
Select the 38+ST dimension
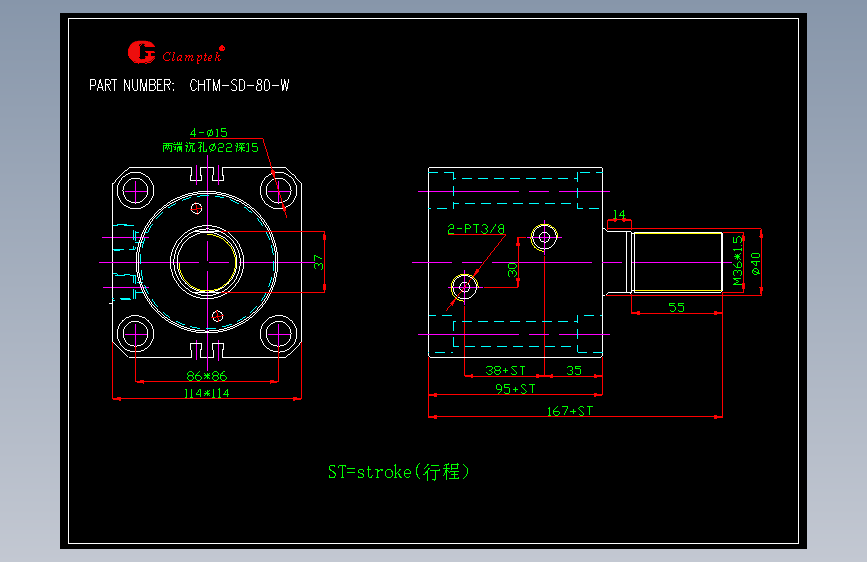click(505, 371)
